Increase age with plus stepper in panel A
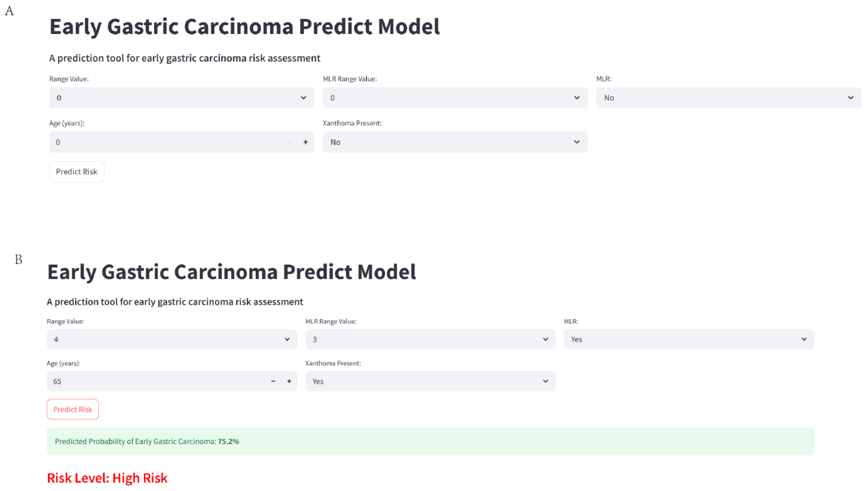868x491 pixels. (305, 142)
